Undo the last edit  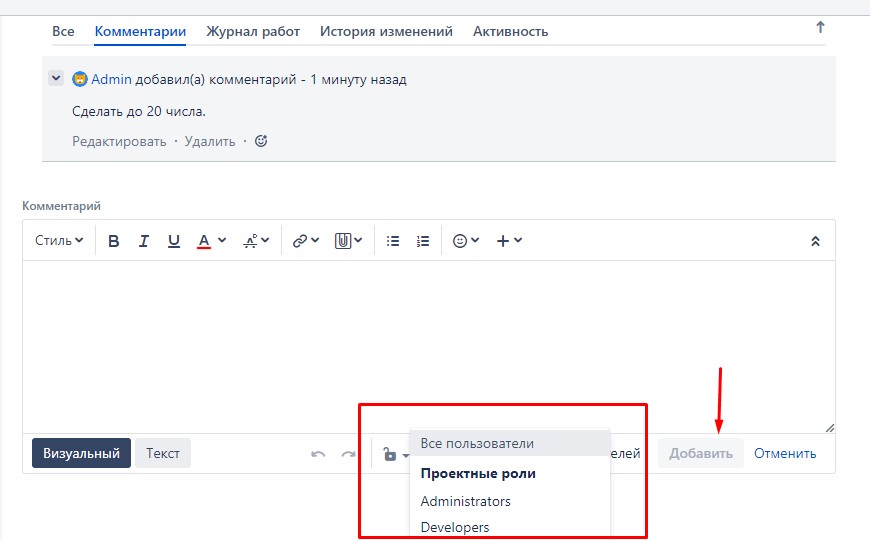click(x=318, y=454)
